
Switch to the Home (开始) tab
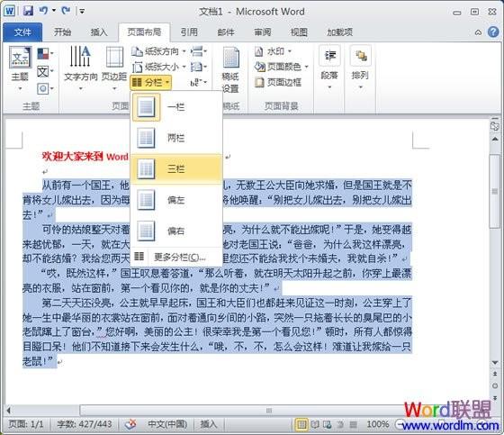coord(62,32)
